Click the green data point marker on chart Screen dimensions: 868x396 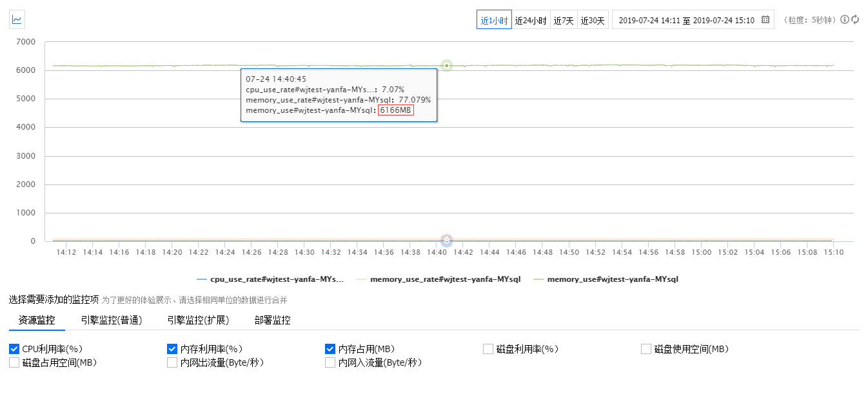(446, 65)
